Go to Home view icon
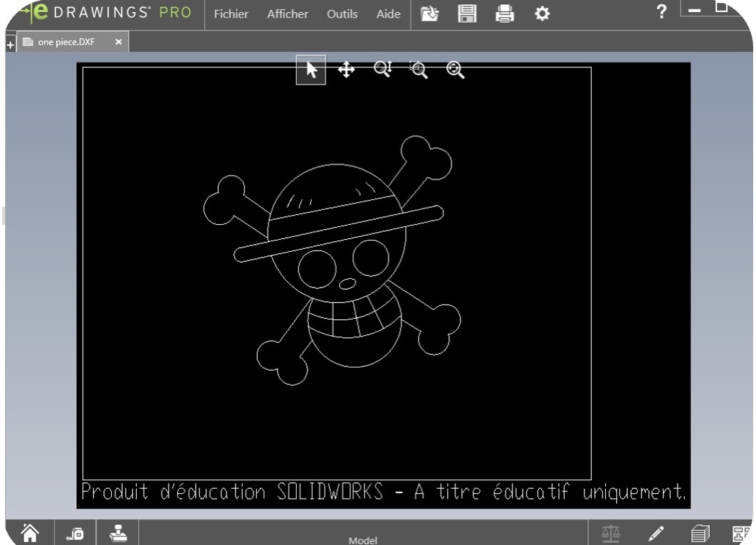This screenshot has width=756, height=545. pyautogui.click(x=29, y=531)
